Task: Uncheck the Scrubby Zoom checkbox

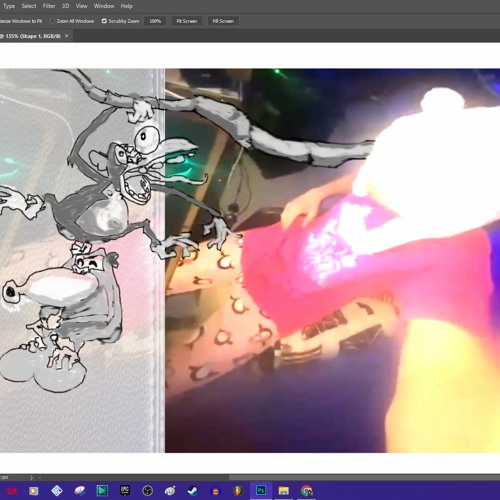Action: point(104,21)
